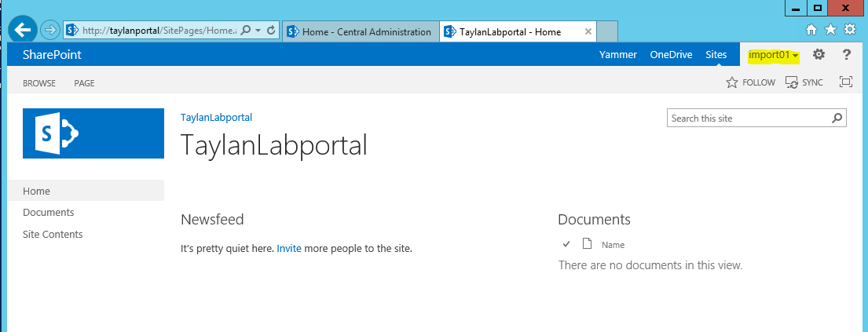Image resolution: width=868 pixels, height=332 pixels.
Task: Click the search magnifier in address bar
Action: (247, 30)
